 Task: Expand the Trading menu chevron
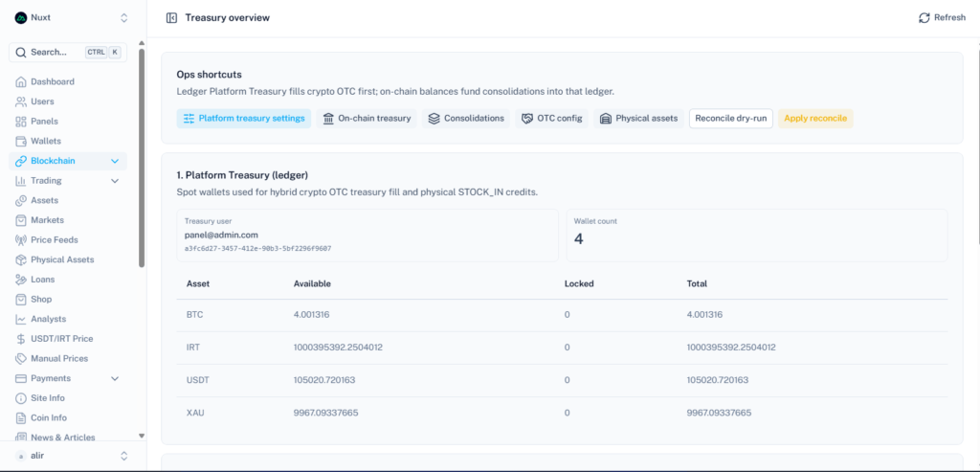click(115, 181)
